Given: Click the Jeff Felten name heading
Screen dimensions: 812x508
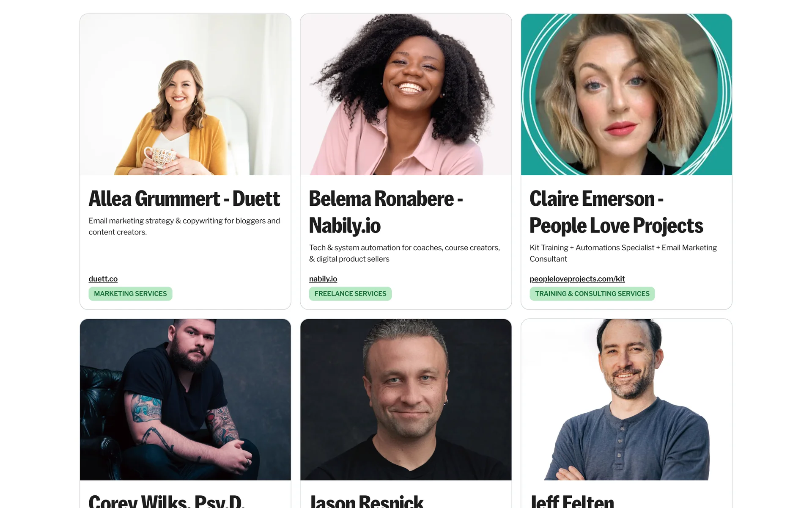Looking at the screenshot, I should tap(572, 501).
